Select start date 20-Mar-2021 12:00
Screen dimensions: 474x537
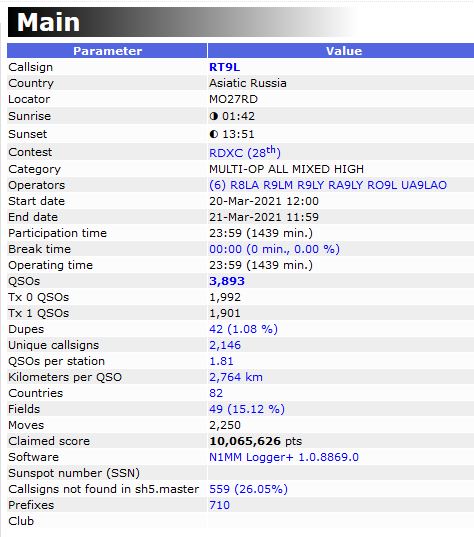click(264, 201)
